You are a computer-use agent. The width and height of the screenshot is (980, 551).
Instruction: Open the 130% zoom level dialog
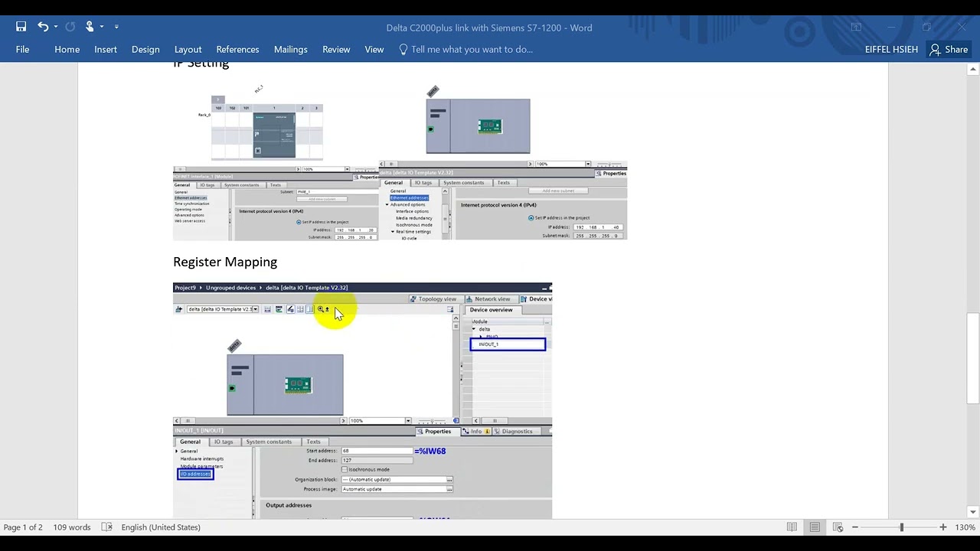pos(965,527)
